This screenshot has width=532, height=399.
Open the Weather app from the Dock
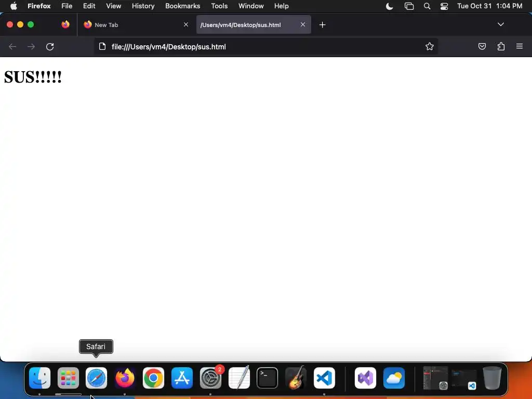(x=394, y=378)
